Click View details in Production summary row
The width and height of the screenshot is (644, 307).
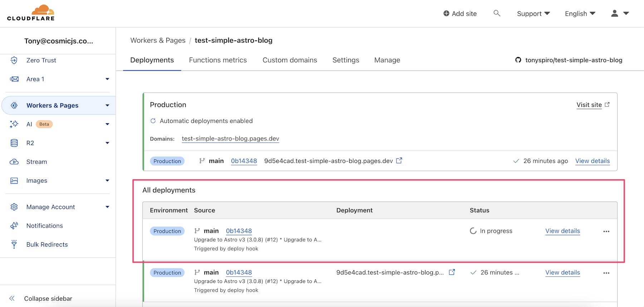[x=592, y=161]
